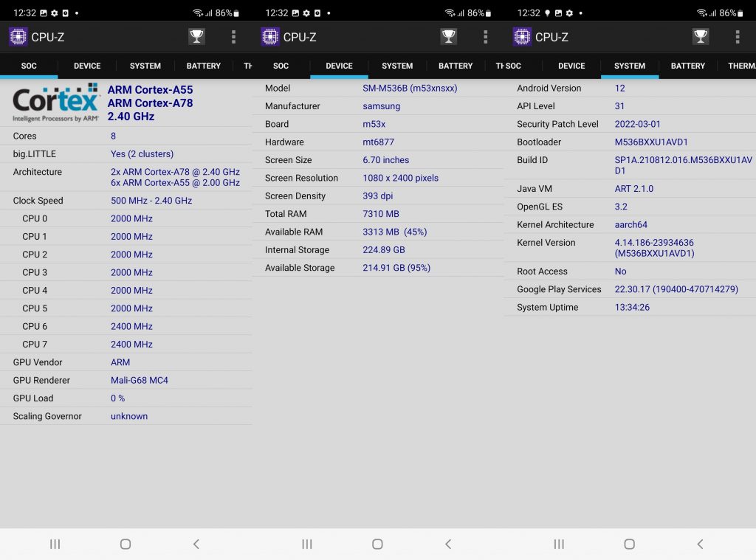Viewport: 756px width, 560px height.
Task: Switch to the DEVICE tab in the right panel
Action: 571,66
